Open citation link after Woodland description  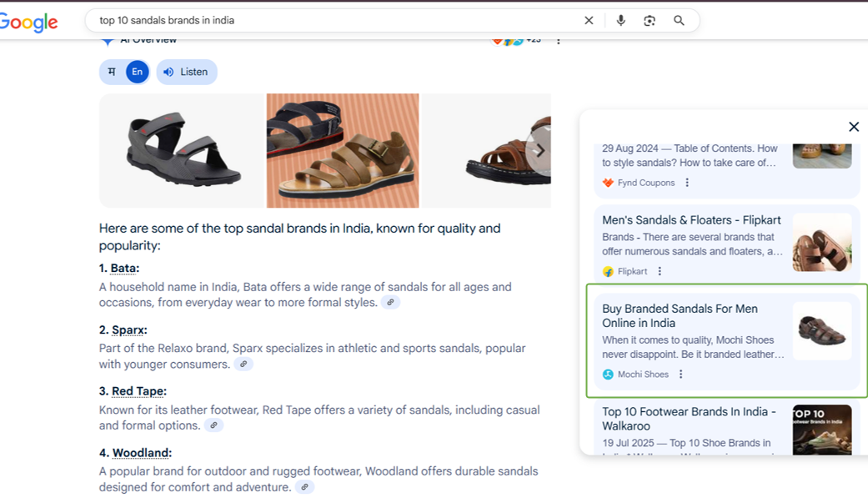[x=305, y=487]
